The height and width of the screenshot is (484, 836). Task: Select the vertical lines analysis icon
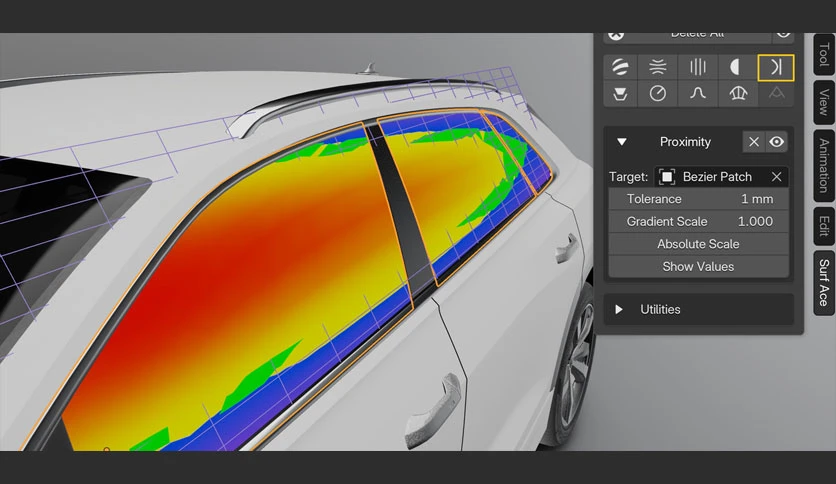coord(697,67)
